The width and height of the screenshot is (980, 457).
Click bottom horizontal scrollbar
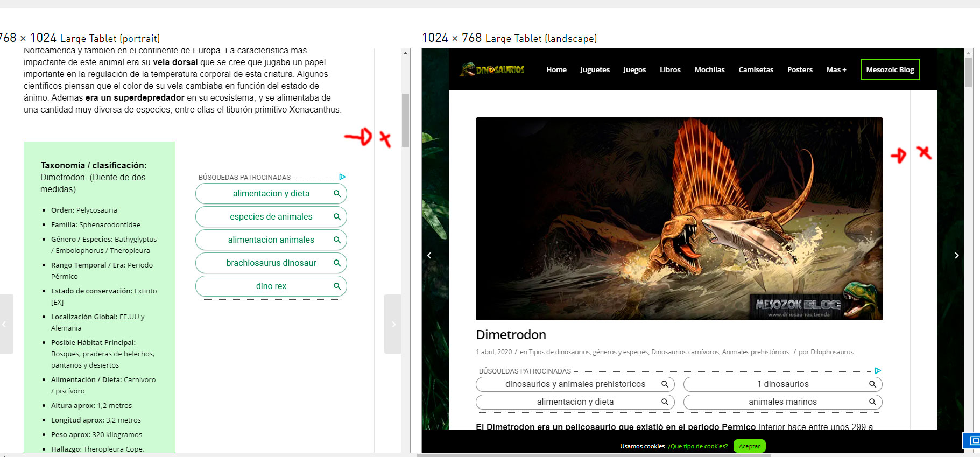click(594, 455)
